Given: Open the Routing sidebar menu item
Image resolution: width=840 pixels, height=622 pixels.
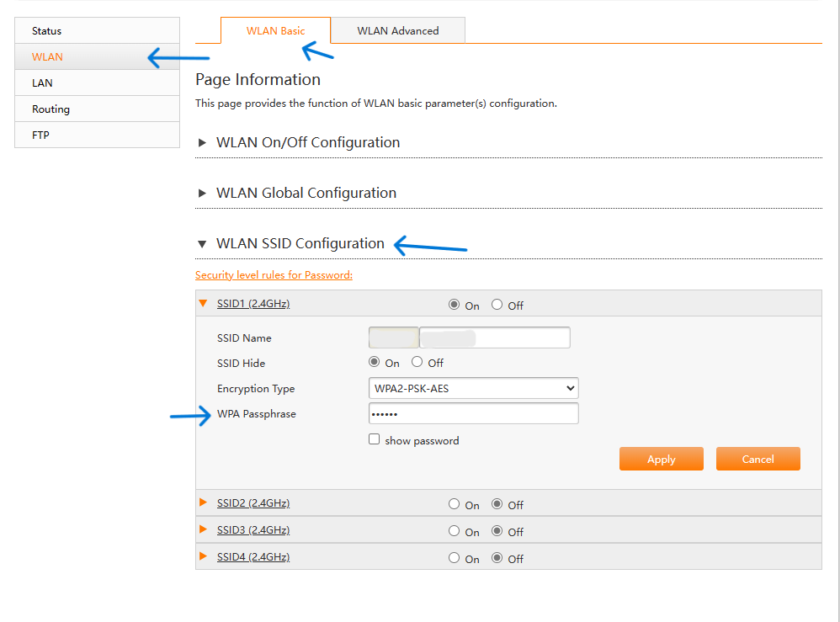Looking at the screenshot, I should pyautogui.click(x=51, y=109).
